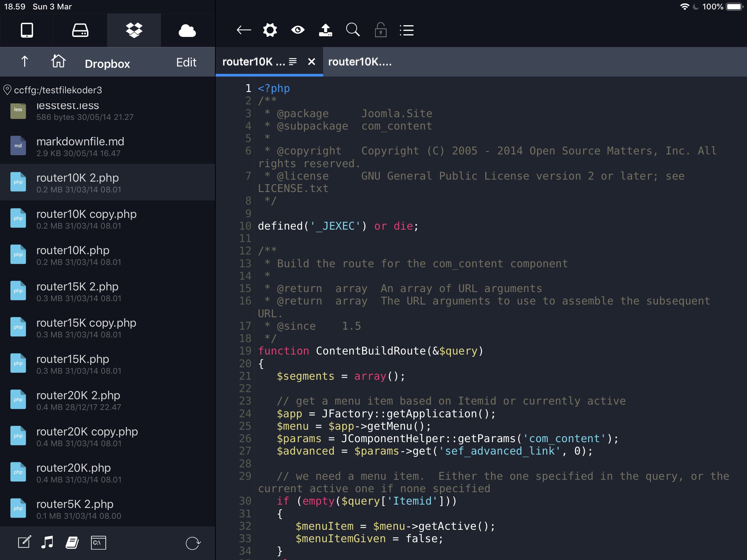Open the terminal C:\ icon
This screenshot has height=560, width=747.
(x=98, y=543)
